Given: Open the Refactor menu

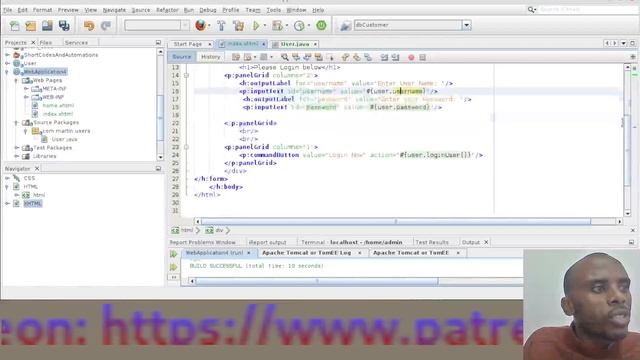Looking at the screenshot, I should (x=167, y=10).
